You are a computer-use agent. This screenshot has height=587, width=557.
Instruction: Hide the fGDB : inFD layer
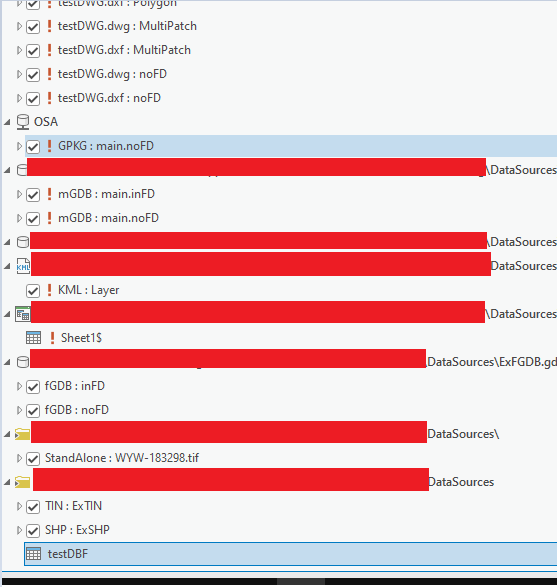pyautogui.click(x=33, y=386)
